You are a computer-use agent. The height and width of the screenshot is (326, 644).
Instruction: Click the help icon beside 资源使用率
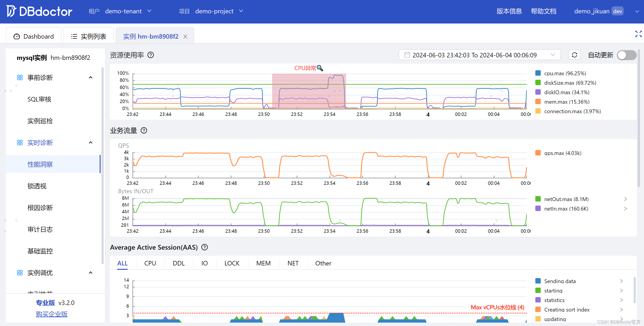(x=150, y=55)
